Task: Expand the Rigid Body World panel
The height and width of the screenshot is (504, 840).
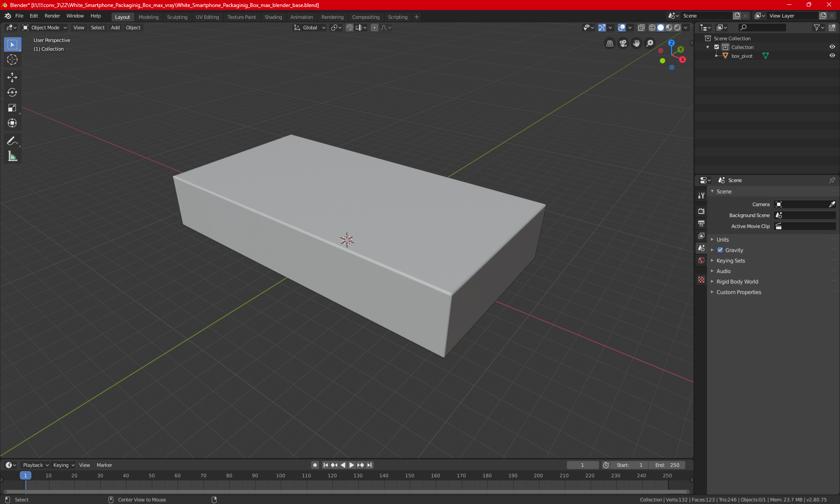Action: [737, 282]
